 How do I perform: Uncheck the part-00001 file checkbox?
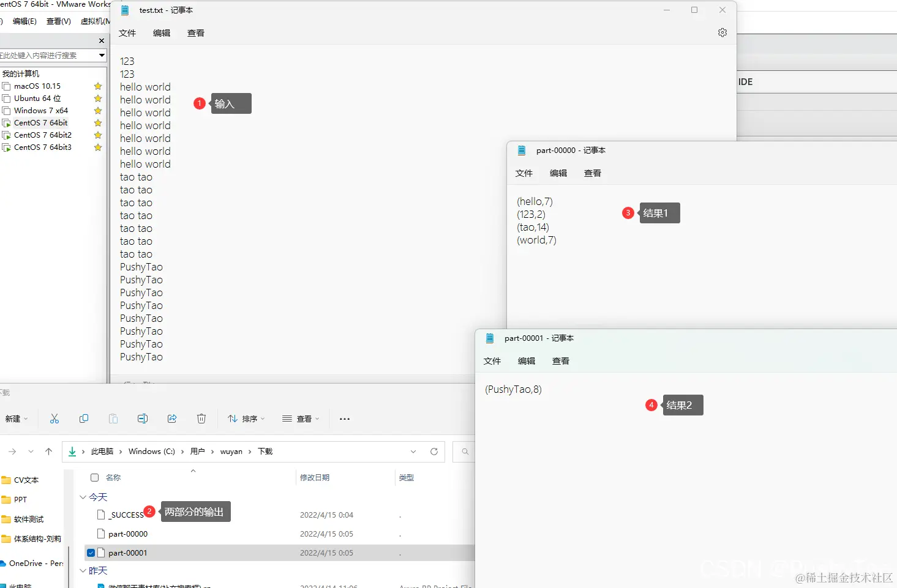coord(91,553)
